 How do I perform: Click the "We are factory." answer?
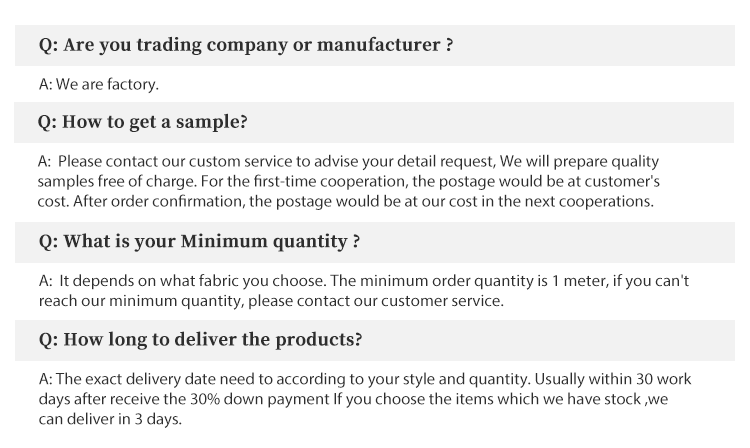pyautogui.click(x=98, y=84)
